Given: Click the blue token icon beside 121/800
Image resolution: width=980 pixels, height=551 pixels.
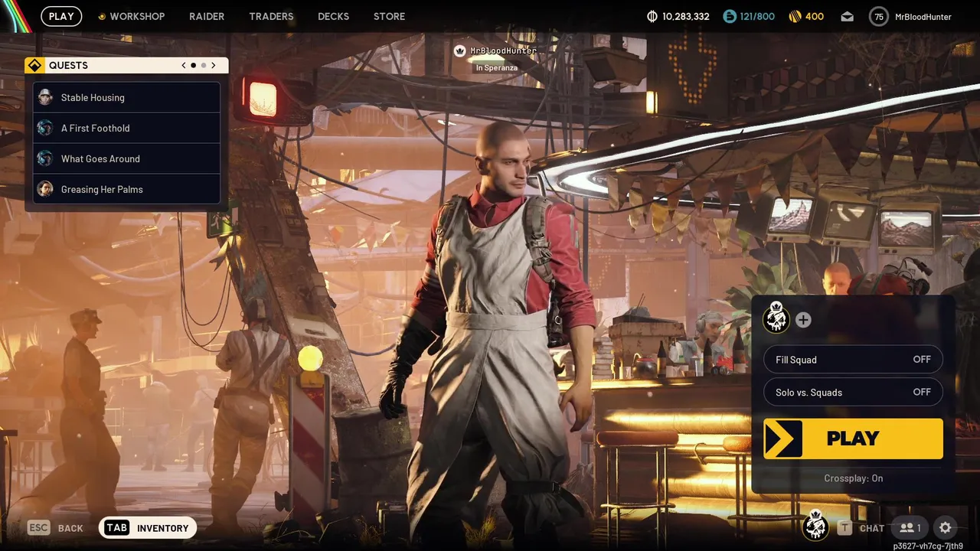Looking at the screenshot, I should [x=729, y=16].
